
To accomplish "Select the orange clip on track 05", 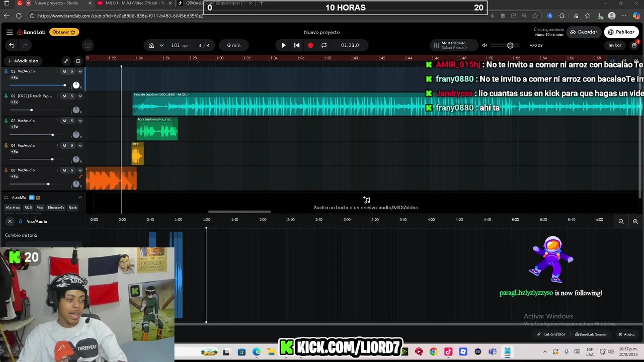I will pyautogui.click(x=111, y=178).
